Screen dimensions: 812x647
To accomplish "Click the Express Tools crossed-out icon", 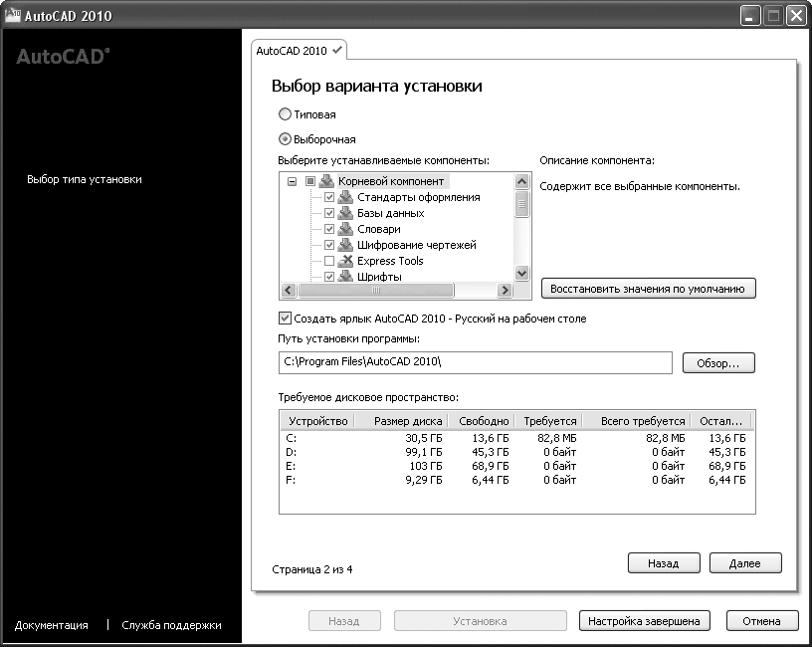I will click(345, 261).
